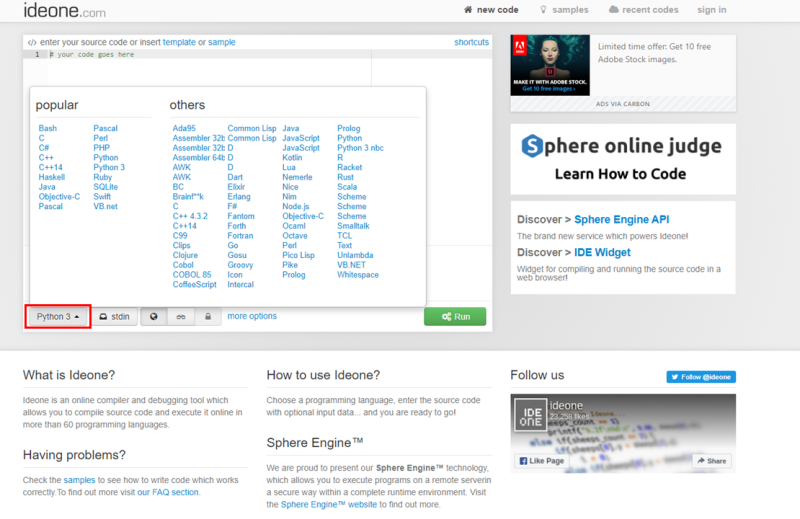Choose C99 from the others list
The image size is (800, 519).
180,236
